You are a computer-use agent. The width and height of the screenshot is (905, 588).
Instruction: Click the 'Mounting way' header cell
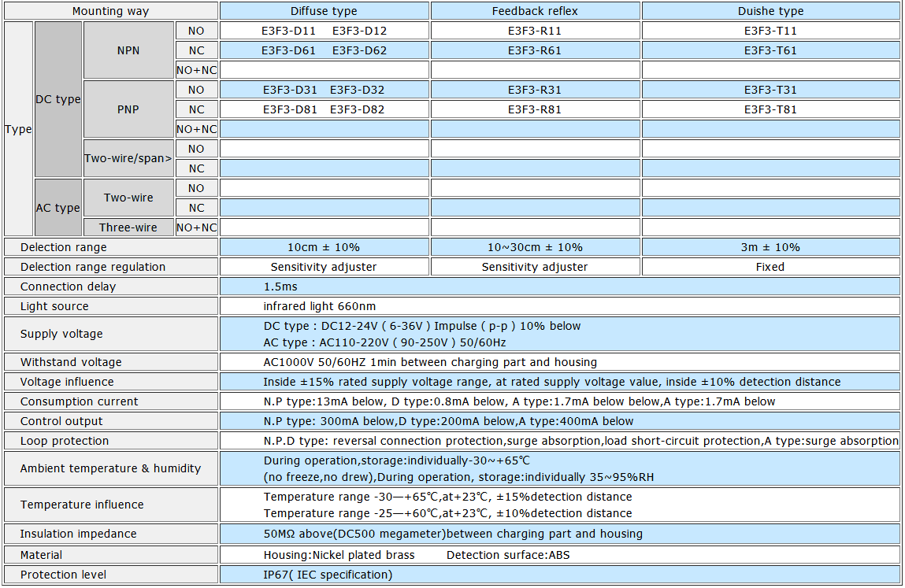[x=111, y=11]
